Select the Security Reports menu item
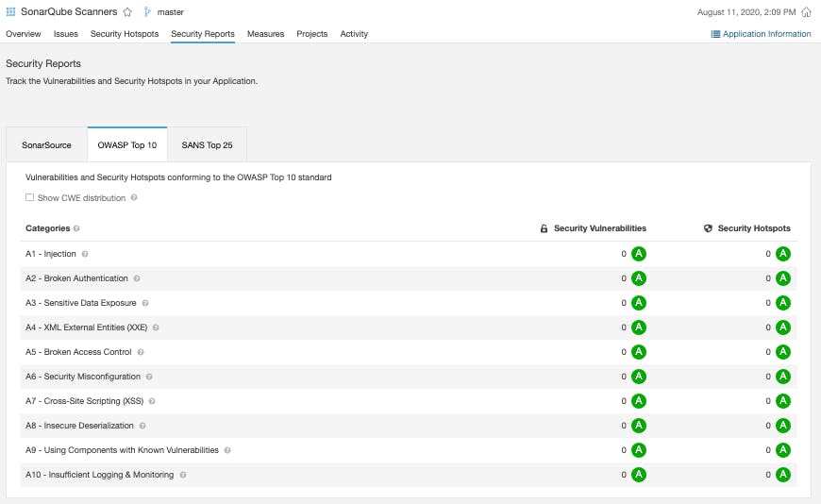Image resolution: width=821 pixels, height=504 pixels. pyautogui.click(x=203, y=34)
